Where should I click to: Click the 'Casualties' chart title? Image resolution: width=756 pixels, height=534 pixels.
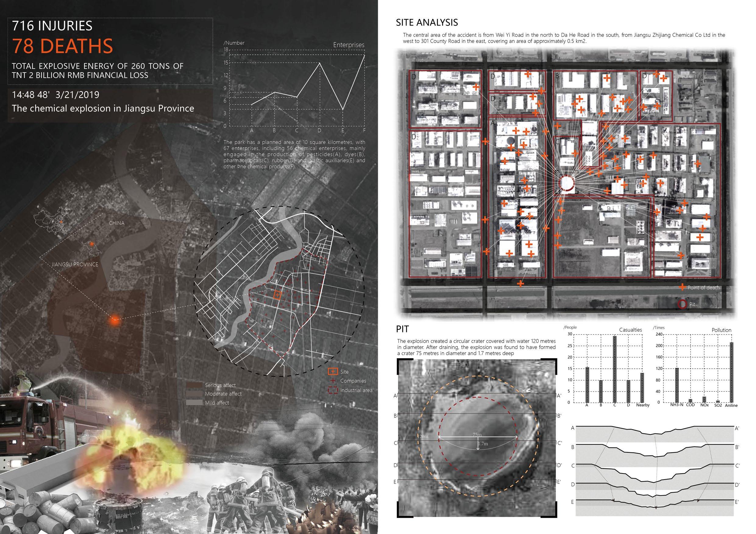click(630, 330)
